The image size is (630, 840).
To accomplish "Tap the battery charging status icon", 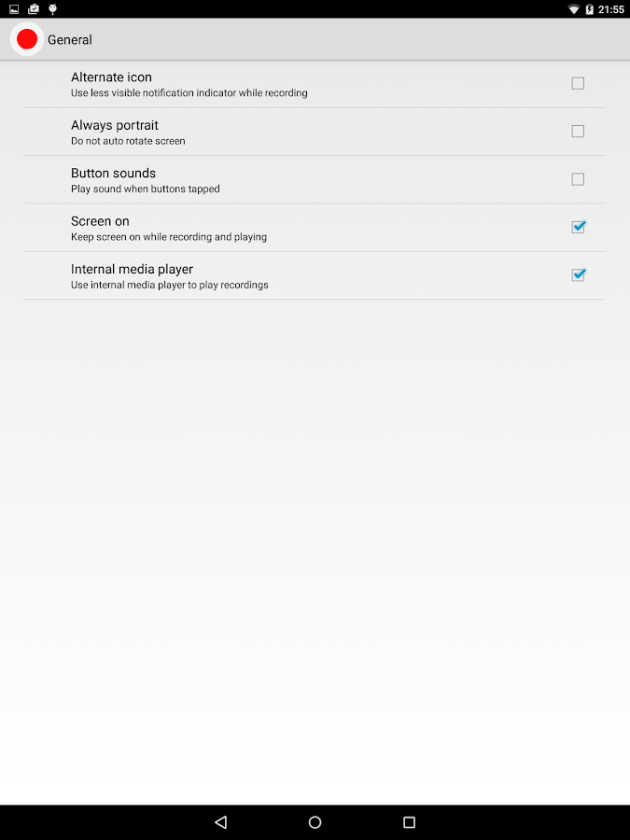I will tap(589, 9).
